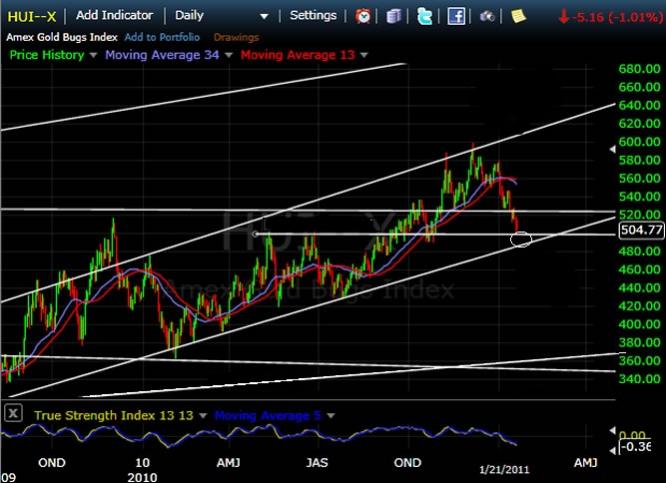
Task: Share chart via Facebook icon
Action: [456, 16]
